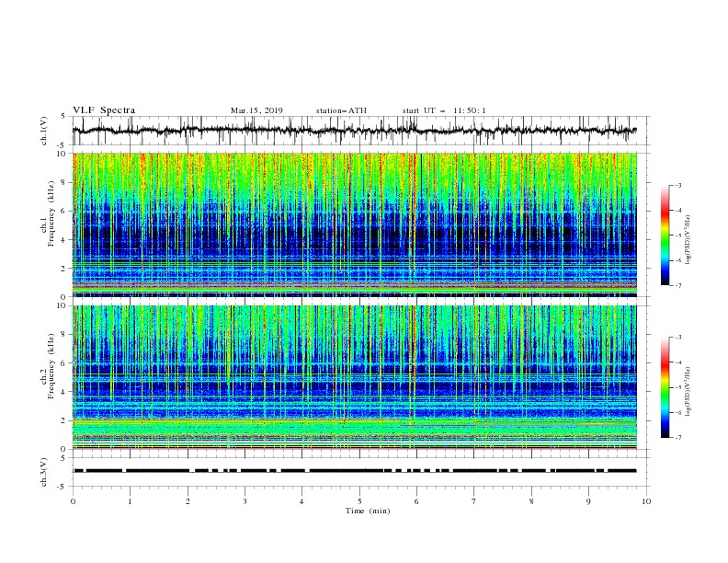Click the "-3" label on ch.1 color bar
Screen dimensions: 728x563
click(x=678, y=185)
